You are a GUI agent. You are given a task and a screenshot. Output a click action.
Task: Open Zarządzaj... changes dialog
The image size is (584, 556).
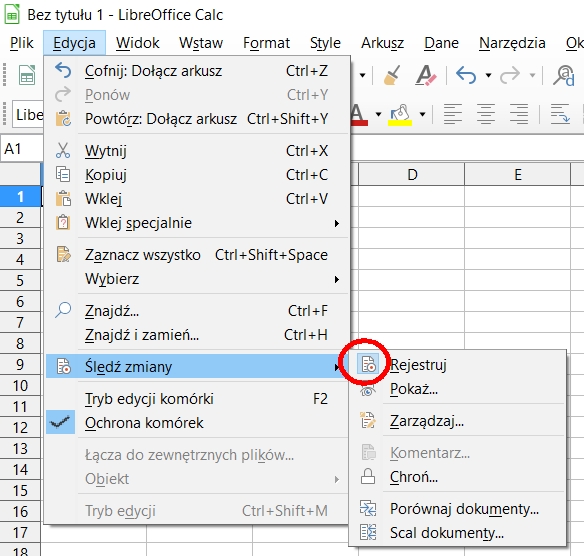(x=458, y=421)
